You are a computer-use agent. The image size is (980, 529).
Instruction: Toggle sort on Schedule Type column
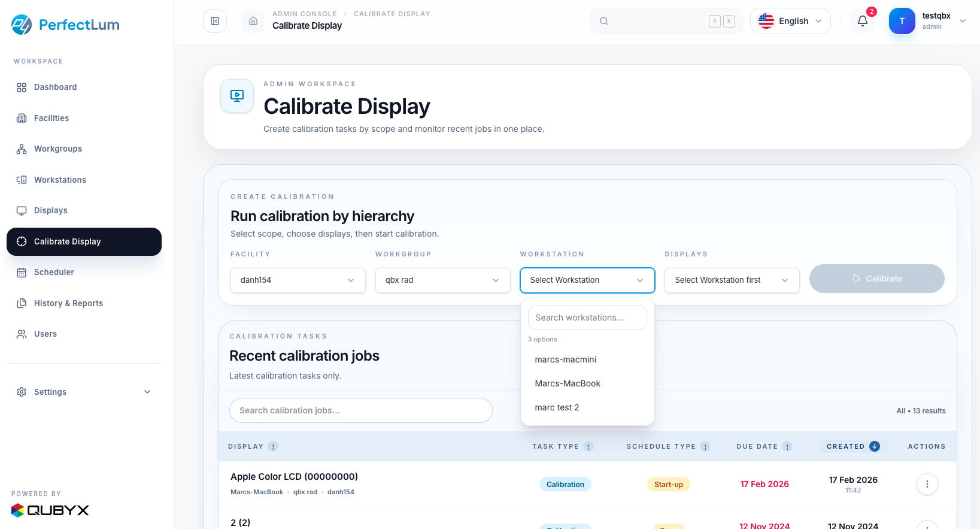click(705, 446)
